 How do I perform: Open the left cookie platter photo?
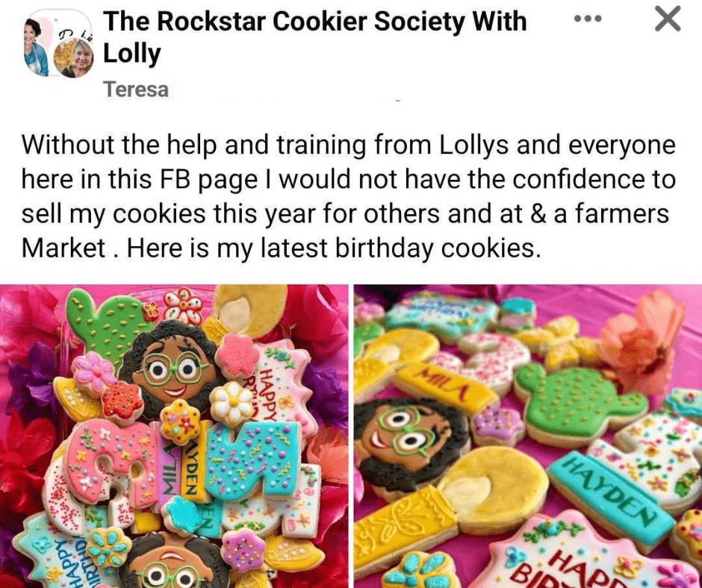(174, 436)
